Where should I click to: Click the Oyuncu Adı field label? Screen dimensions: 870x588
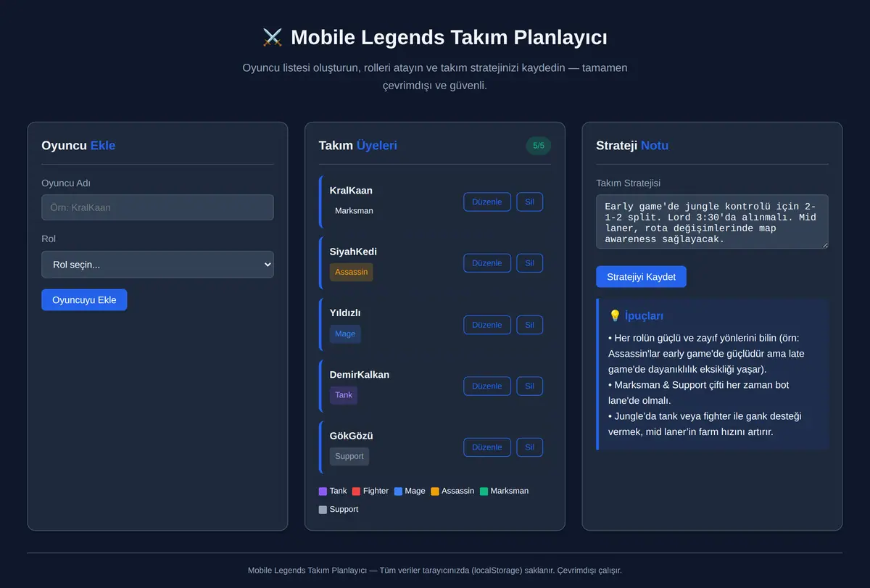pos(66,183)
